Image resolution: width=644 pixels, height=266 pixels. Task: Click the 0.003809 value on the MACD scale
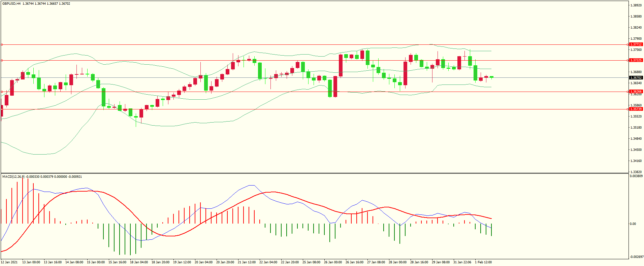[x=636, y=176]
